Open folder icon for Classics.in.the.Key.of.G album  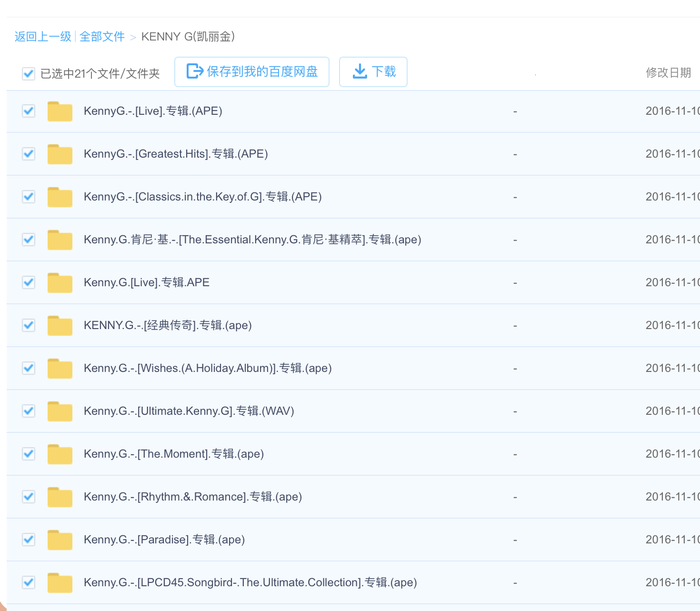(60, 197)
